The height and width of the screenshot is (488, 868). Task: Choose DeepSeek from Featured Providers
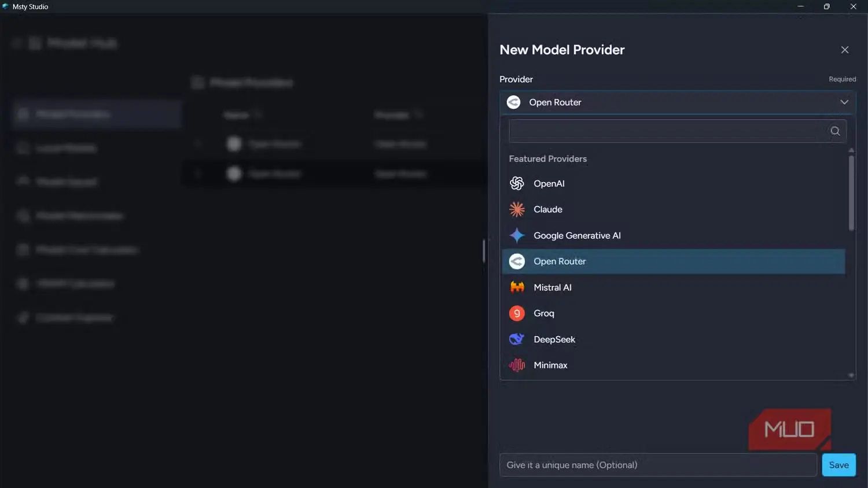(x=674, y=339)
